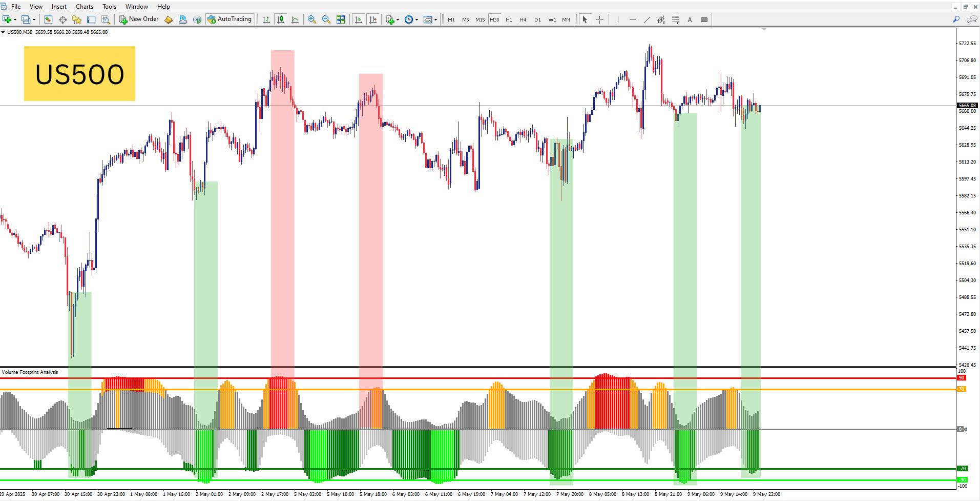Click the Templates icon
This screenshot has height=501, width=980.
pos(428,19)
